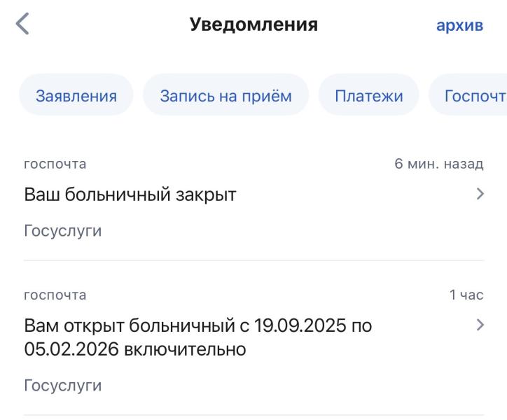Expand chevron beside 'Ваш больничный закрыт'
The image size is (507, 420).
[480, 195]
